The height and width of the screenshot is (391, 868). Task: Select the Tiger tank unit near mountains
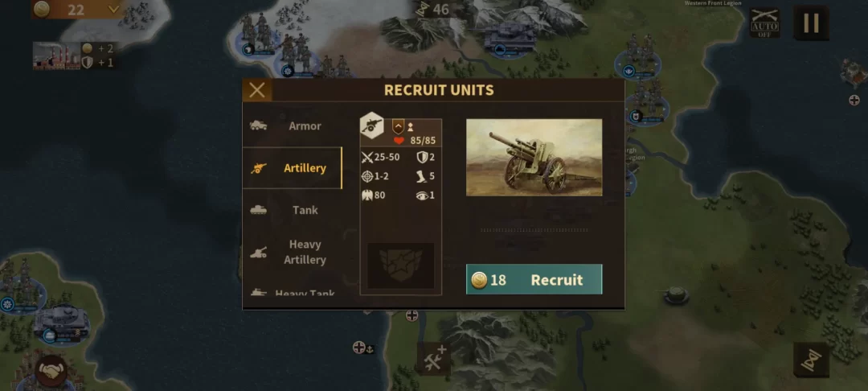point(510,37)
